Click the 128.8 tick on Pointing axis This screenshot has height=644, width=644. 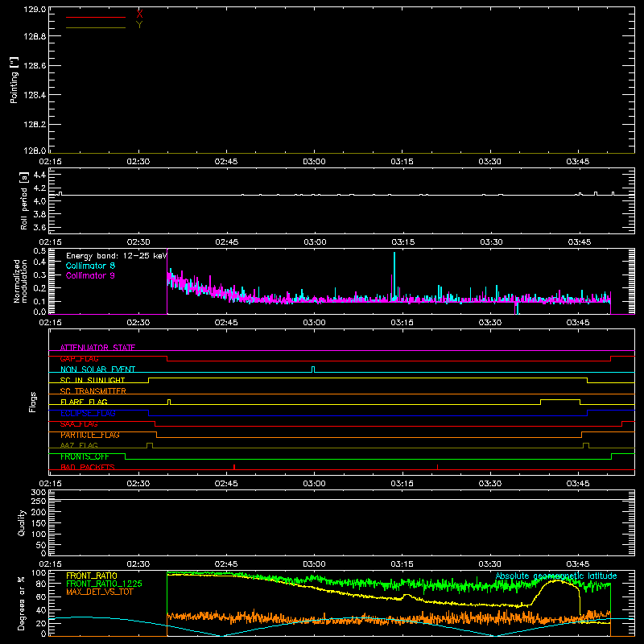(x=35, y=36)
